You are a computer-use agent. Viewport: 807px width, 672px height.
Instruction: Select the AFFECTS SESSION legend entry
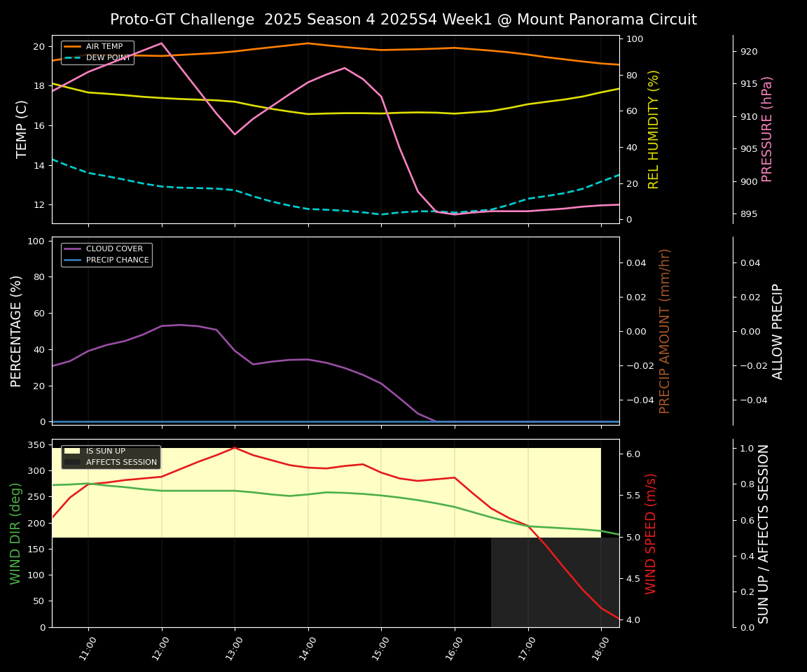[x=121, y=463]
